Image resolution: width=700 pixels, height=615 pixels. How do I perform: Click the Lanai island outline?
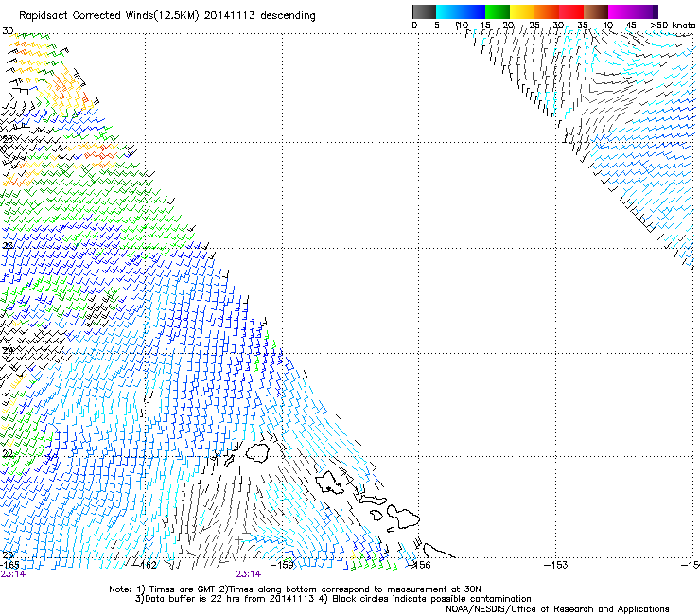pos(376,515)
